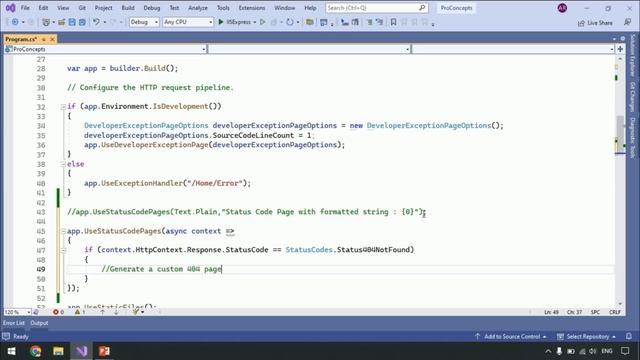Start debugging with green IISExpress play icon

pos(221,22)
